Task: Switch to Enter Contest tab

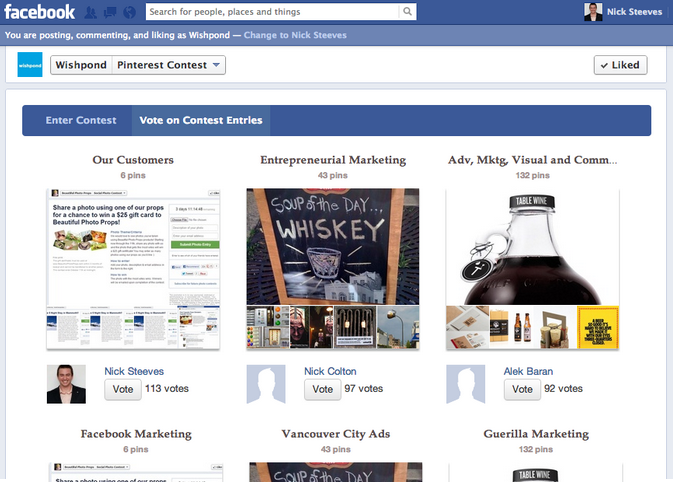Action: pyautogui.click(x=81, y=120)
